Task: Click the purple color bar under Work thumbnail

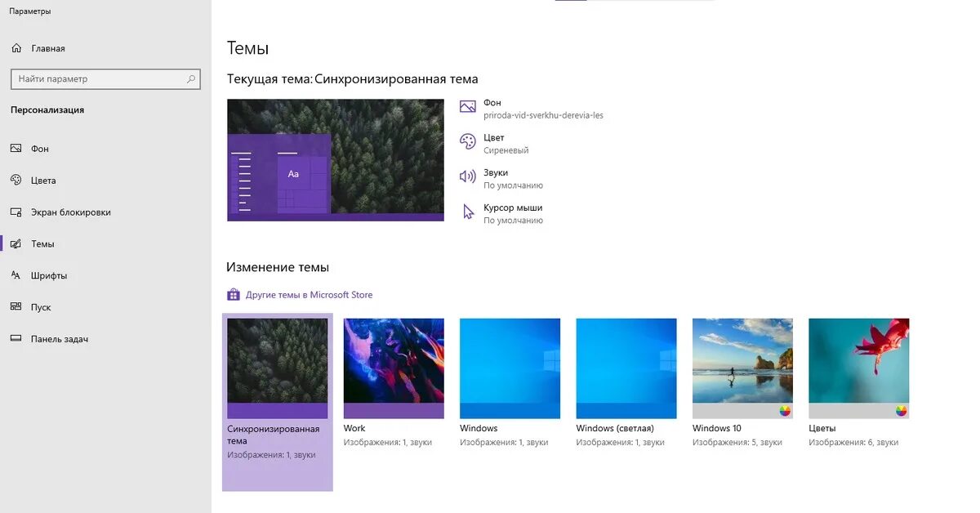Action: (x=394, y=411)
